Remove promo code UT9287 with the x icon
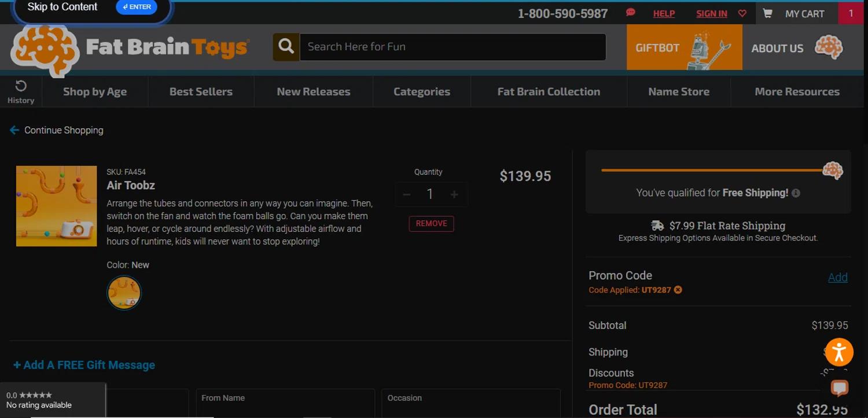 [x=678, y=290]
